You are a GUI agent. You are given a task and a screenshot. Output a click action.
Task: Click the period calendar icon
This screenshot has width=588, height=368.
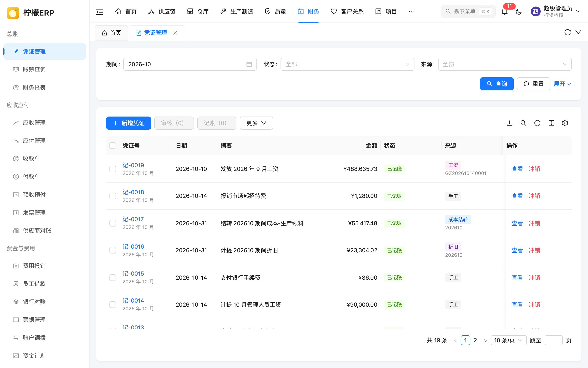[x=249, y=64]
